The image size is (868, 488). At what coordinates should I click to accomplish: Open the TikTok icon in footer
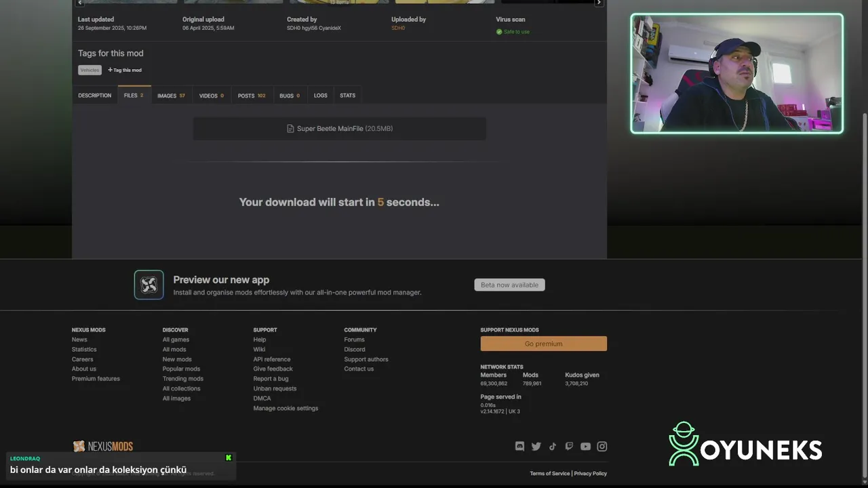[553, 446]
